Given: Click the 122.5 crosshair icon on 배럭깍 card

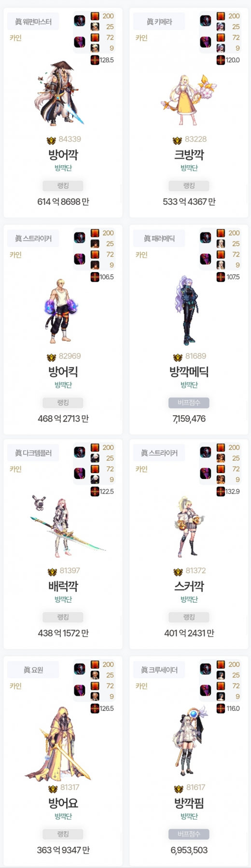Looking at the screenshot, I should 95,492.
